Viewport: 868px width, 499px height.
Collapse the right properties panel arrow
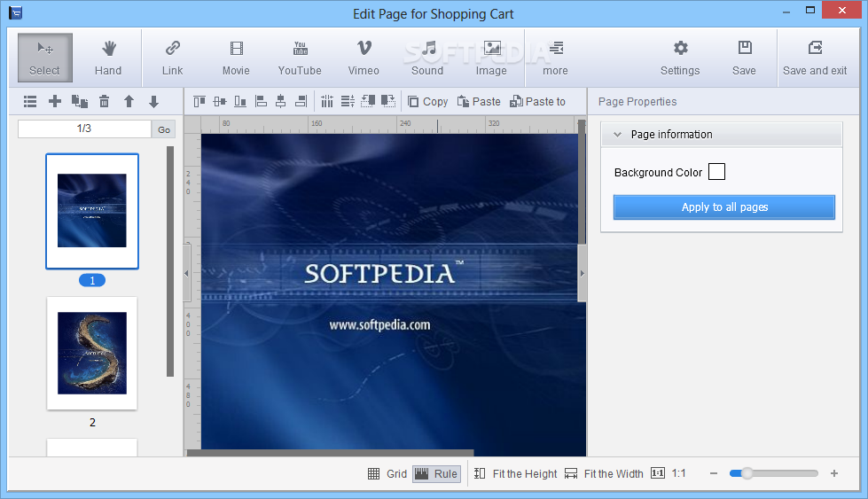click(x=582, y=273)
